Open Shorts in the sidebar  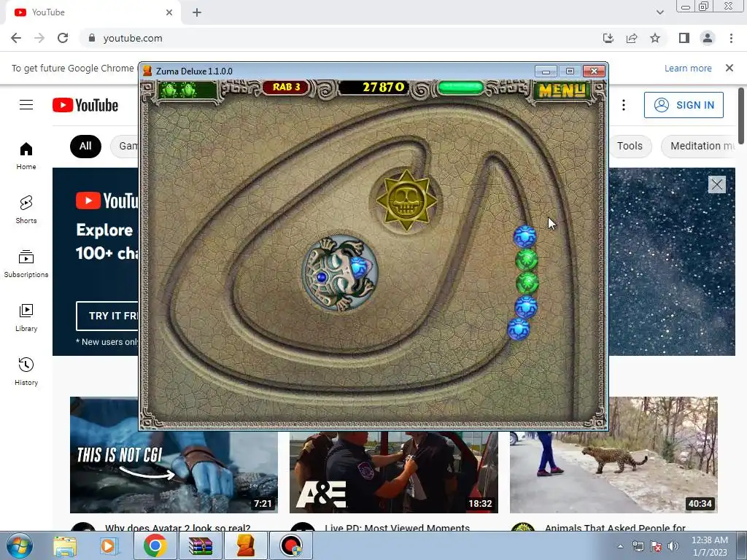(x=26, y=209)
